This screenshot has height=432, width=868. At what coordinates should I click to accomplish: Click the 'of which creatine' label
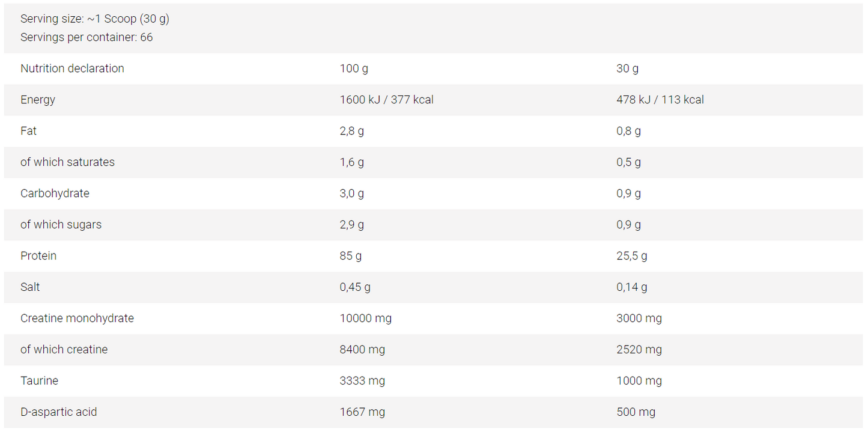(64, 350)
